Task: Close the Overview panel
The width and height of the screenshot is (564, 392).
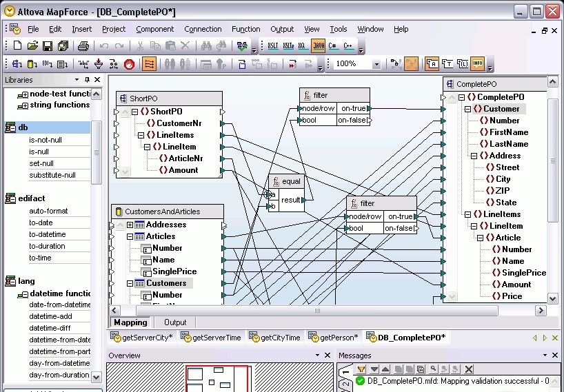Action: point(328,355)
